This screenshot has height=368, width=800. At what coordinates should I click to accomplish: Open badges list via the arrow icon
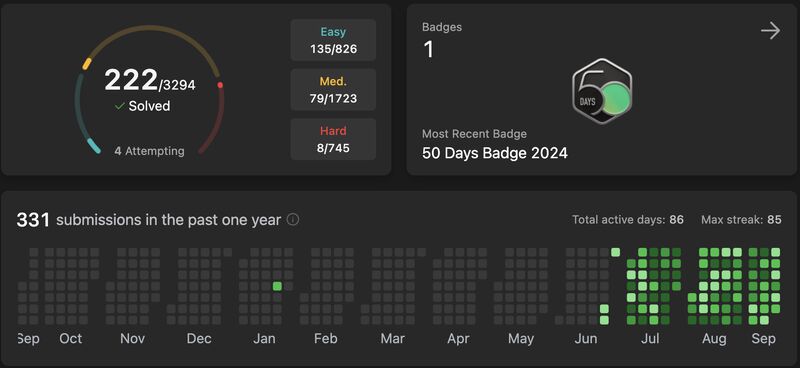[770, 31]
